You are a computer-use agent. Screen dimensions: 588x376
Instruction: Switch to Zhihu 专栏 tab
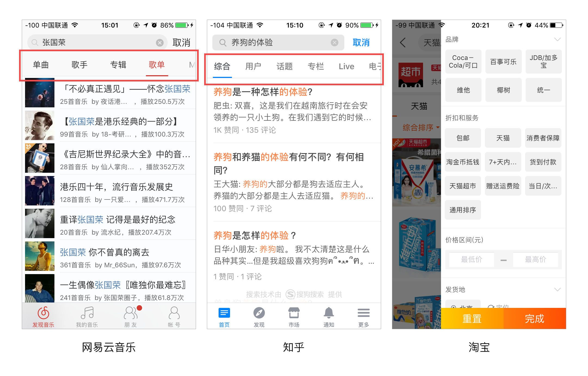(316, 66)
